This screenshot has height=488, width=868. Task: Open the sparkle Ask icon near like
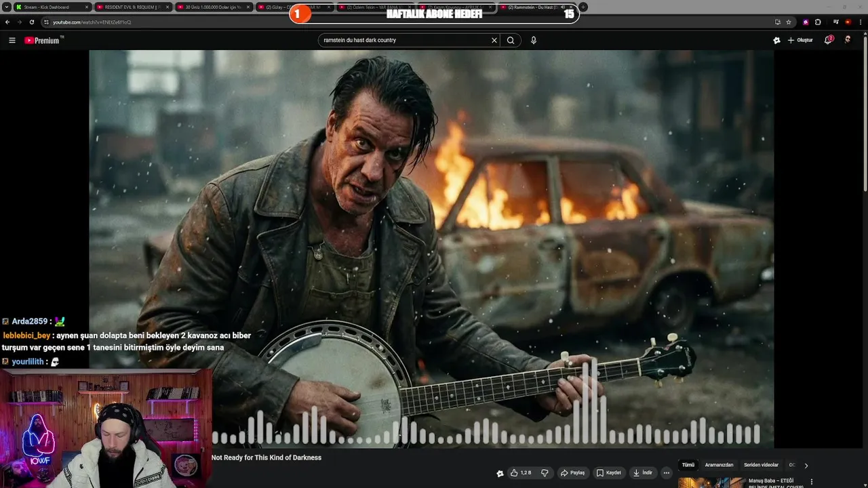[500, 473]
